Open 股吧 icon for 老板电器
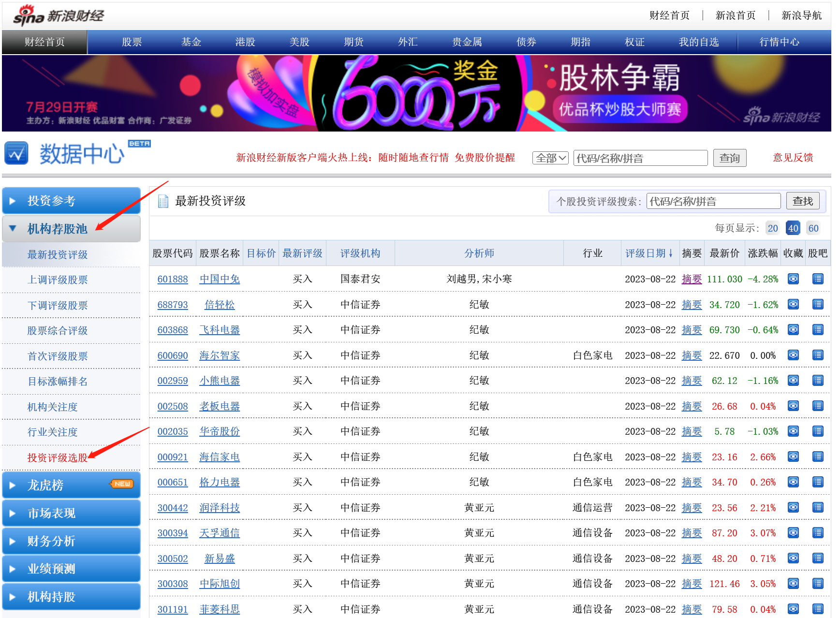 point(818,406)
